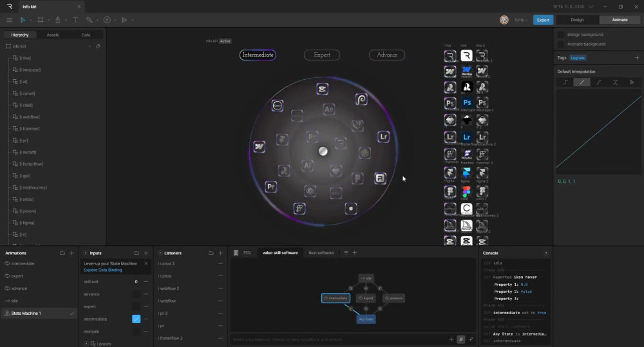Choose Cubic interpolation curve icon
The height and width of the screenshot is (347, 644).
click(598, 82)
